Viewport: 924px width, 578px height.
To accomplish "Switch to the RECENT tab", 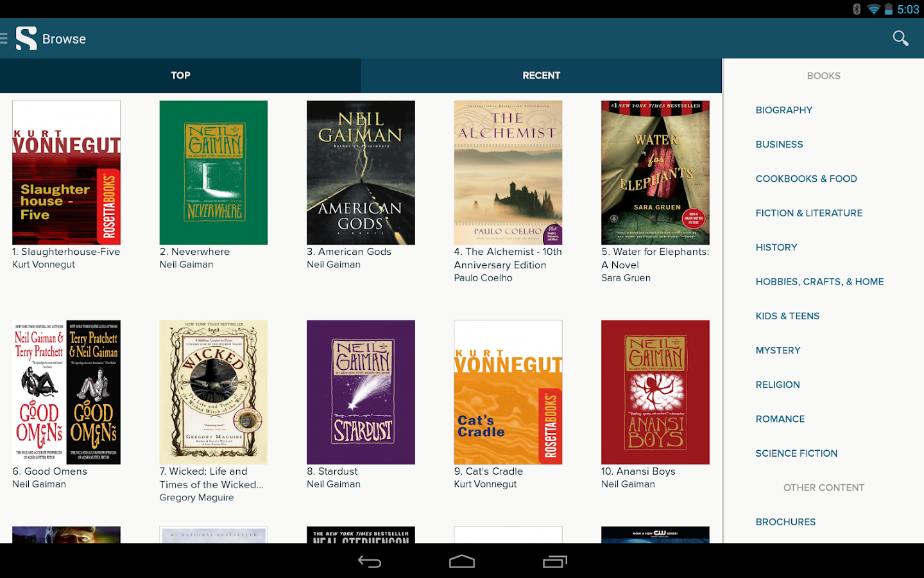I will point(542,76).
